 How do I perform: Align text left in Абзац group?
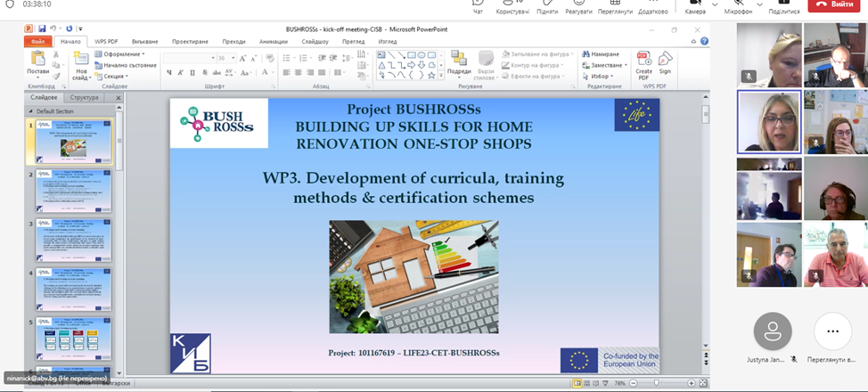287,72
